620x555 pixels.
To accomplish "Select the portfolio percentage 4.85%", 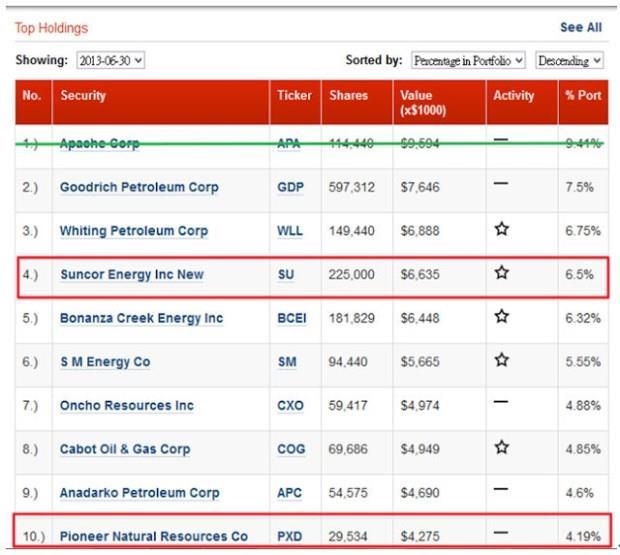I will click(583, 449).
